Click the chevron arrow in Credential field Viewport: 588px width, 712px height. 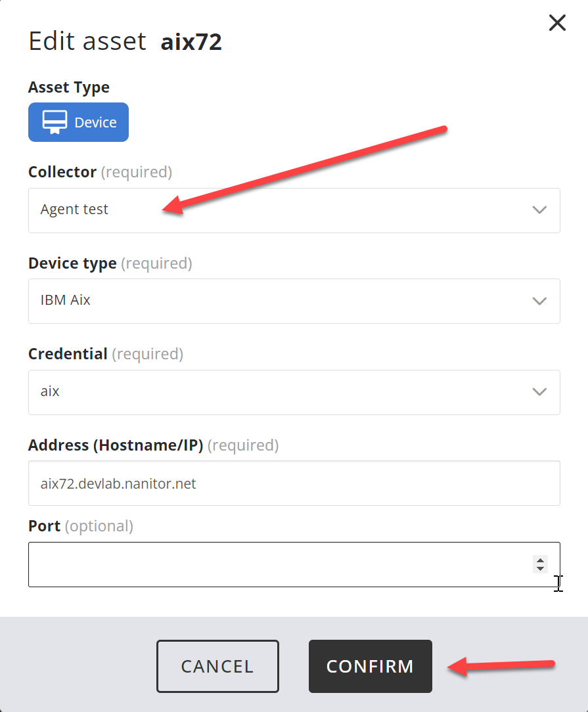coord(539,392)
